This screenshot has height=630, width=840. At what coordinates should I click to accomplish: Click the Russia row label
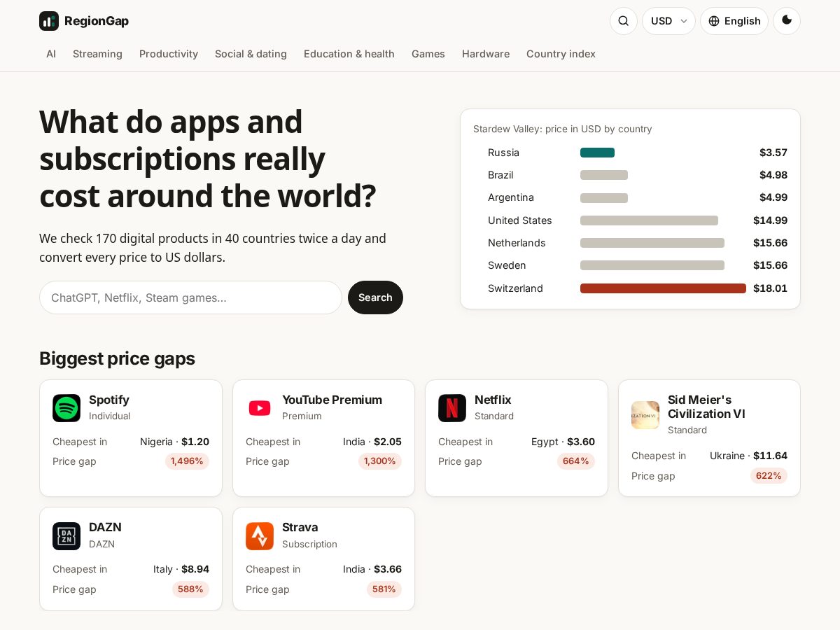(503, 153)
